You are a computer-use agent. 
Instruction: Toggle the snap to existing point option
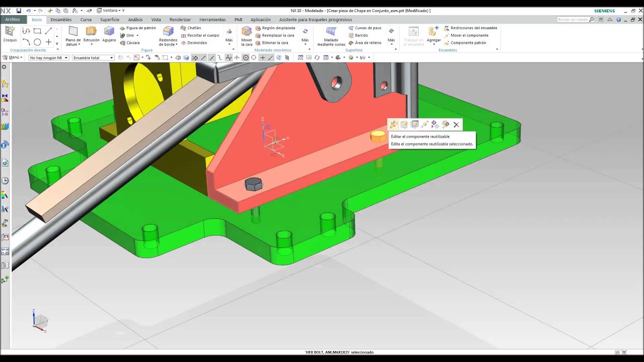click(x=262, y=58)
